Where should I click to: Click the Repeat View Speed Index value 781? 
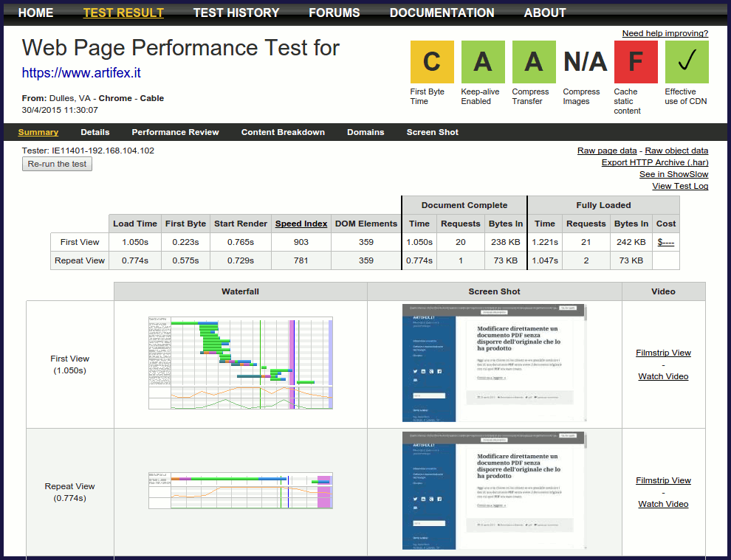point(301,260)
